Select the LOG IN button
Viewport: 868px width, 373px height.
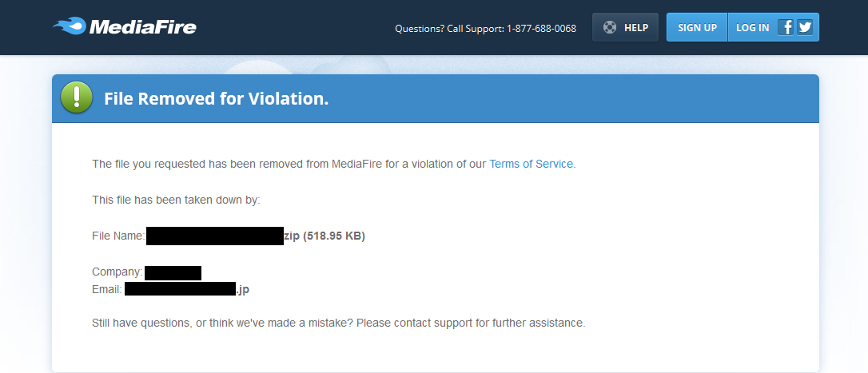[752, 27]
